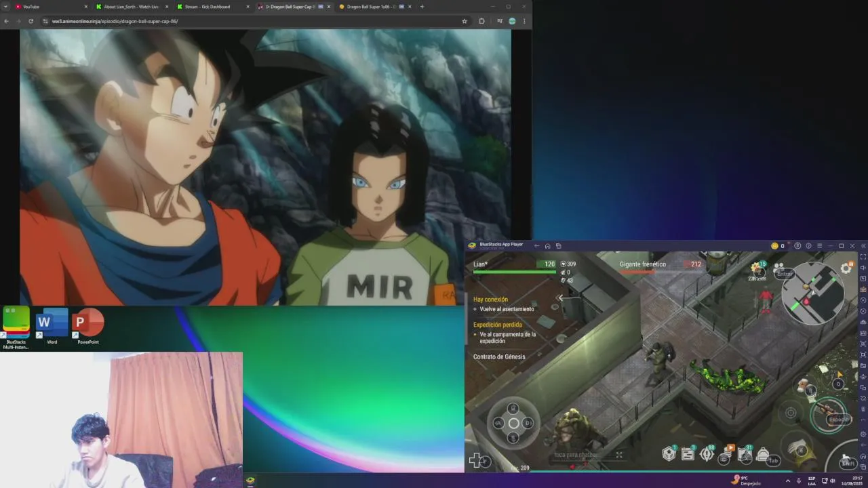Collapse the quest panel arrows
Screen dimensions: 868x488
[x=560, y=298]
